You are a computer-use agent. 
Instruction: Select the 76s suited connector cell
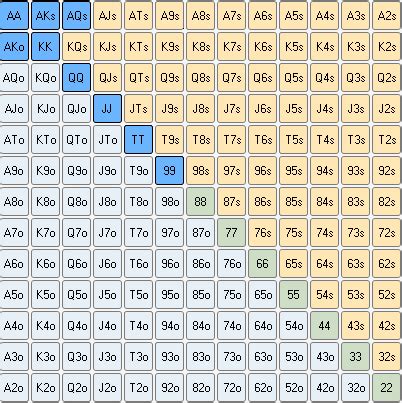[x=262, y=232]
